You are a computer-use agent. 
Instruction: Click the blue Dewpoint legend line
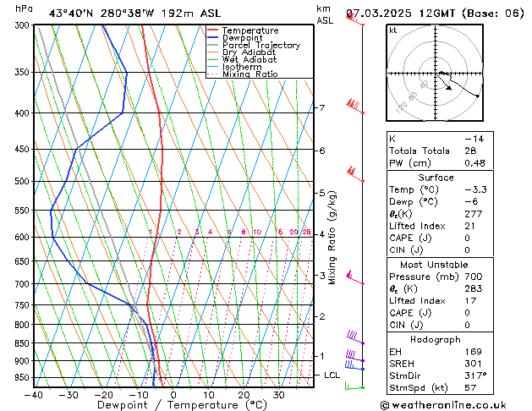pyautogui.click(x=213, y=37)
